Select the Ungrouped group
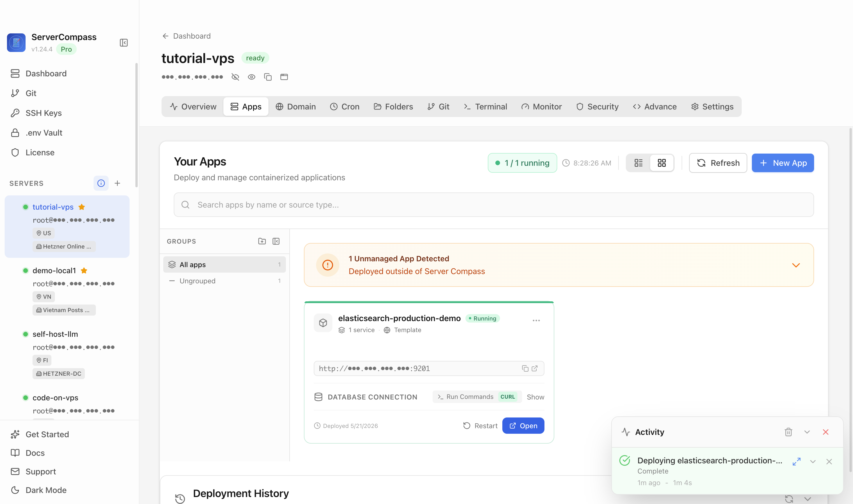Screen dimensions: 853x504 (x=224, y=281)
